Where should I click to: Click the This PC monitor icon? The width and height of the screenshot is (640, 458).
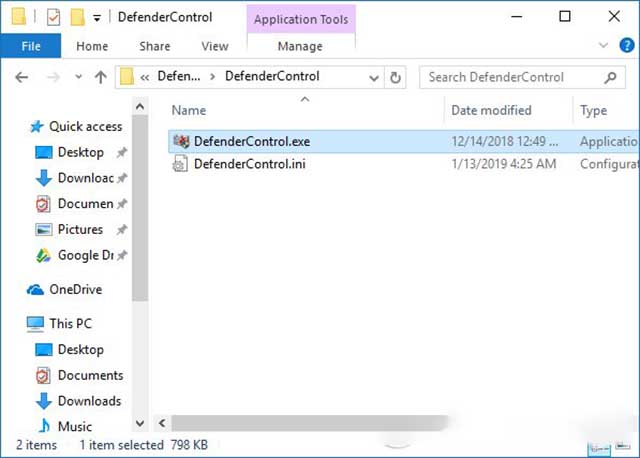pyautogui.click(x=35, y=324)
